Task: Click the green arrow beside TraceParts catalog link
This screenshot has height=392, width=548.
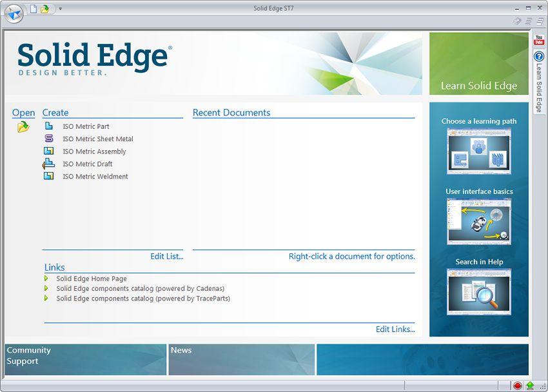Action: 46,299
